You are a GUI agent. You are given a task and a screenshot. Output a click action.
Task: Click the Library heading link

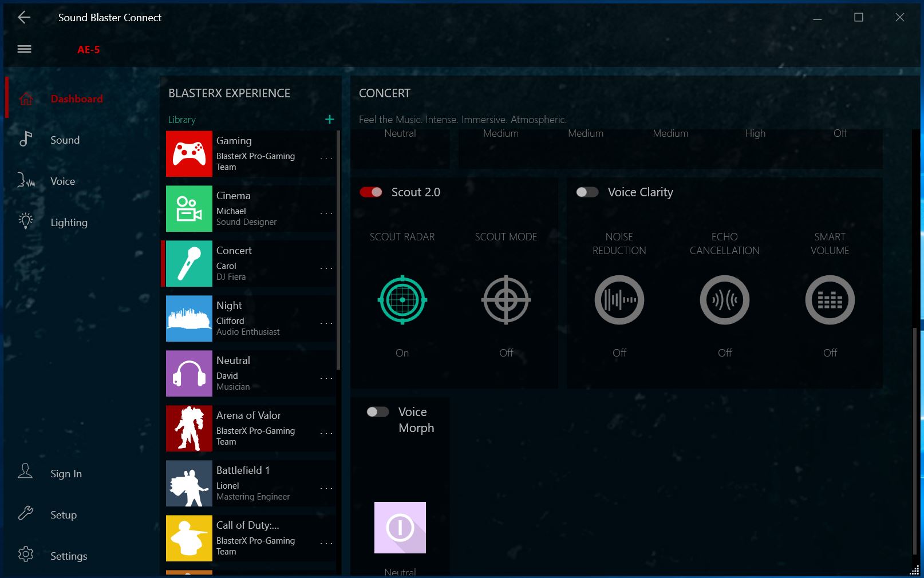click(x=181, y=120)
